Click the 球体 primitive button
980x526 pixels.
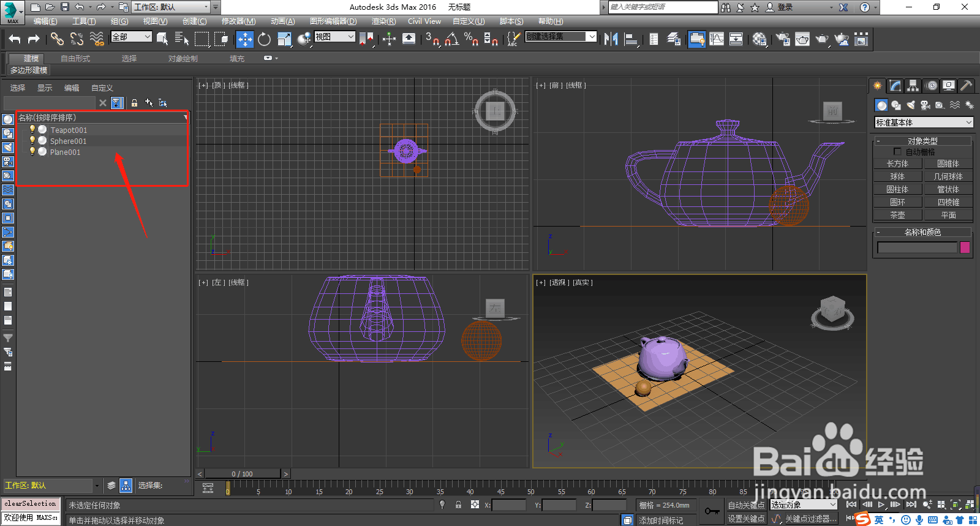pyautogui.click(x=897, y=176)
